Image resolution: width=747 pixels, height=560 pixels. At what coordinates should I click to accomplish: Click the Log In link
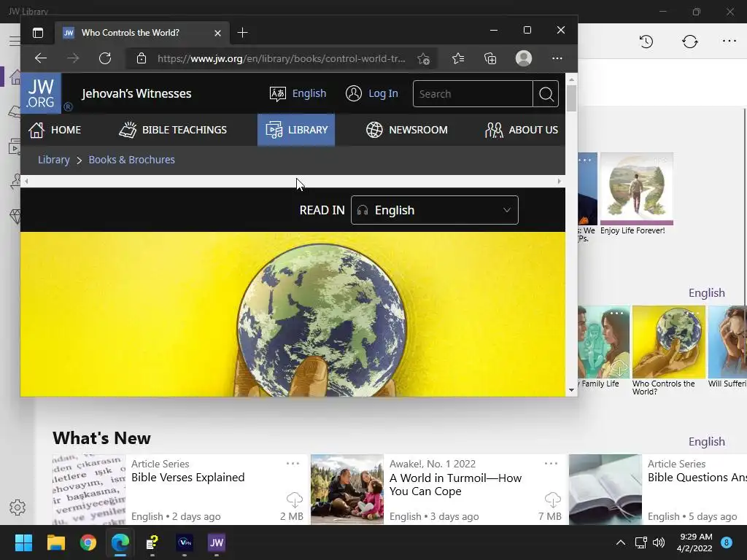tap(371, 93)
